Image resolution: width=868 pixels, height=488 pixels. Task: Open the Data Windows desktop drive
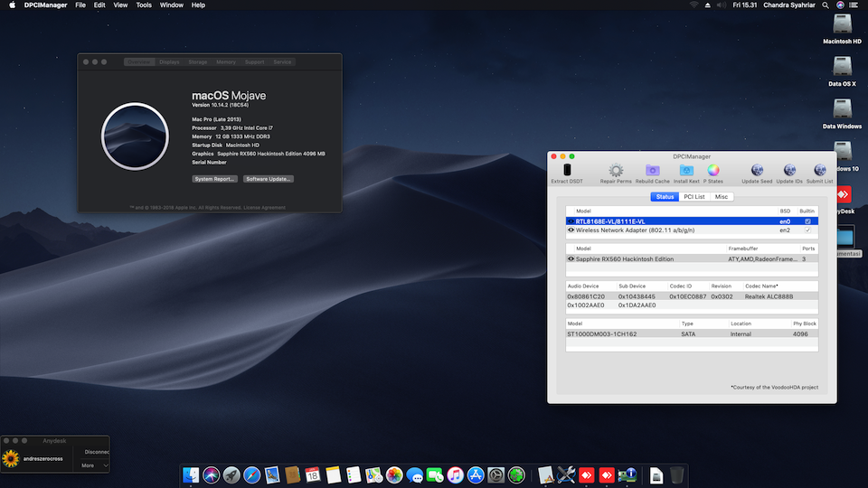click(x=842, y=109)
